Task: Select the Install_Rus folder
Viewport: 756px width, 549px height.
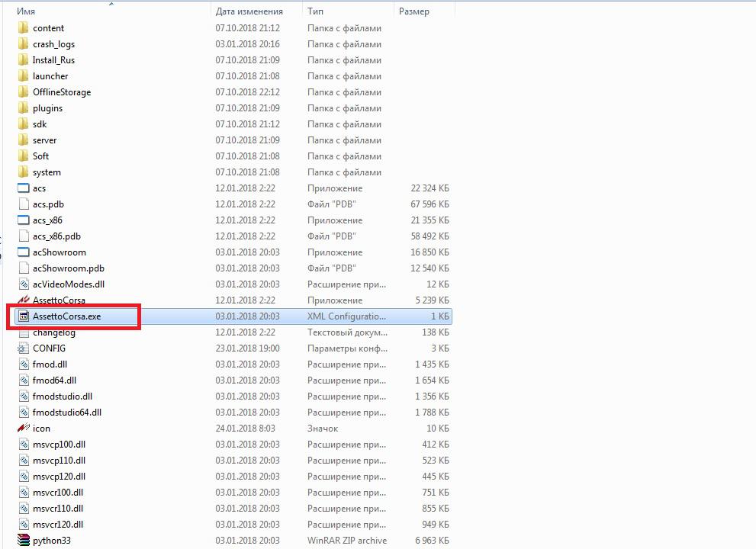Action: click(x=53, y=60)
